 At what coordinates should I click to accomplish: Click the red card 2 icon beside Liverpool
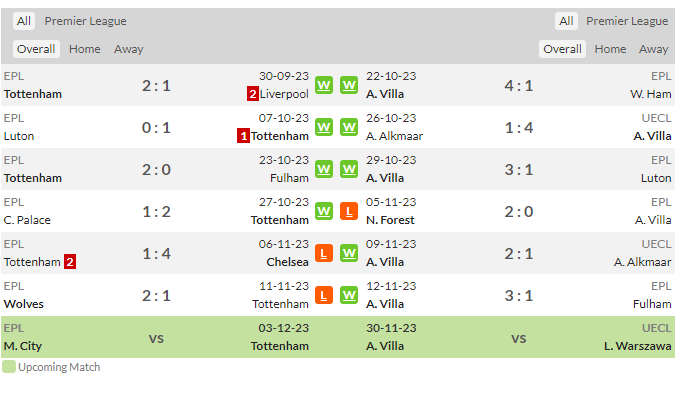coord(253,94)
